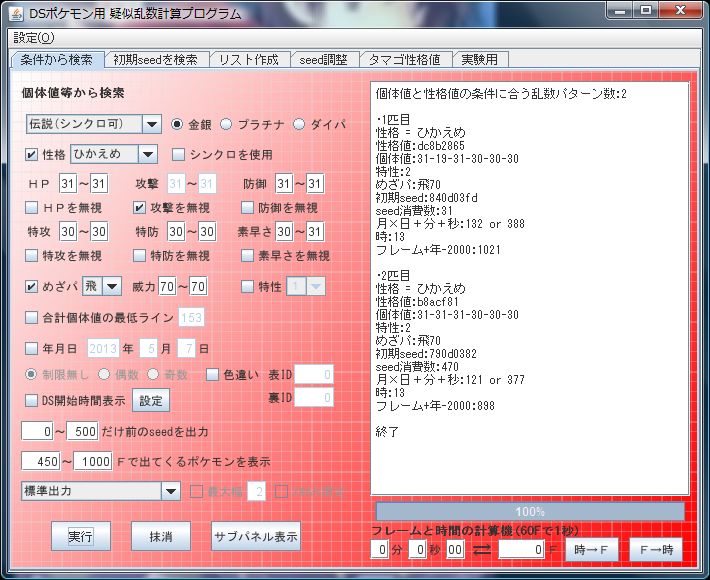Select the プラチナ radio button
Image resolution: width=710 pixels, height=580 pixels.
[x=226, y=124]
